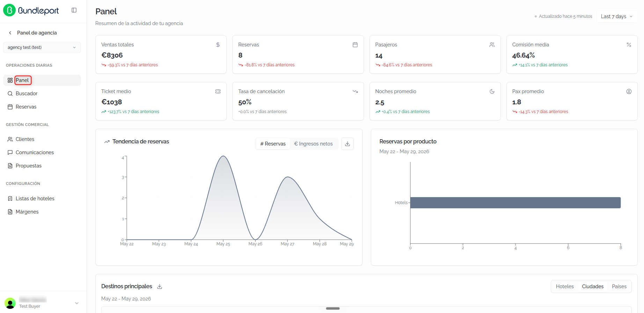
Task: Click the Propuestas document icon
Action: (x=10, y=166)
